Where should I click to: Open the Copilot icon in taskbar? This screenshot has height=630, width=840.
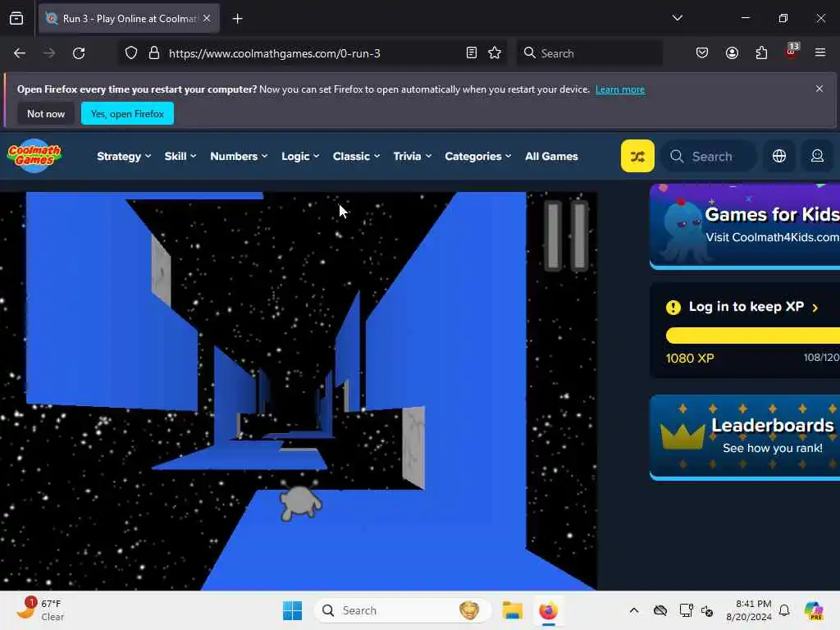pos(813,610)
